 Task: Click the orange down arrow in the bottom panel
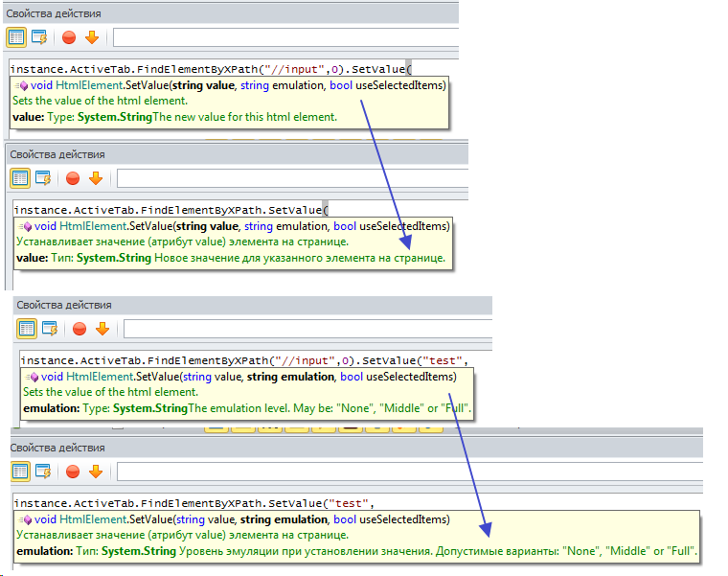[96, 472]
